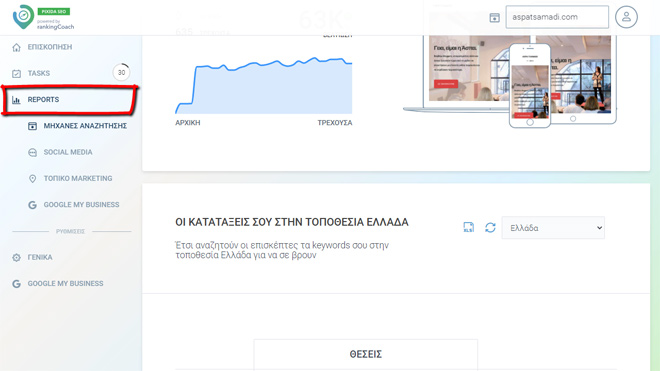
Task: Click the Reports bar chart icon
Action: pyautogui.click(x=16, y=100)
